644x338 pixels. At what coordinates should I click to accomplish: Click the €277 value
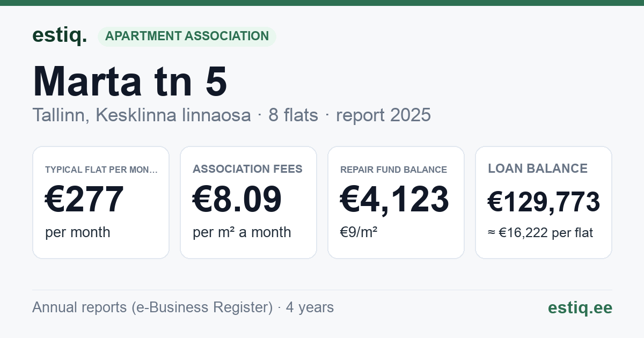[x=84, y=199]
